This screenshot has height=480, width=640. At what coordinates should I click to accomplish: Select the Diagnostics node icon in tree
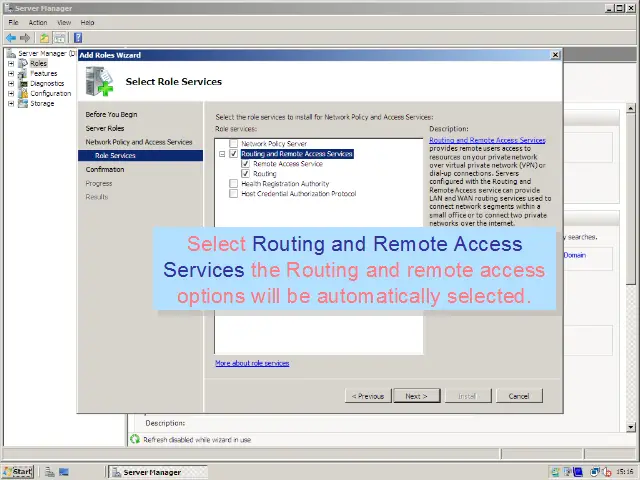pos(23,83)
